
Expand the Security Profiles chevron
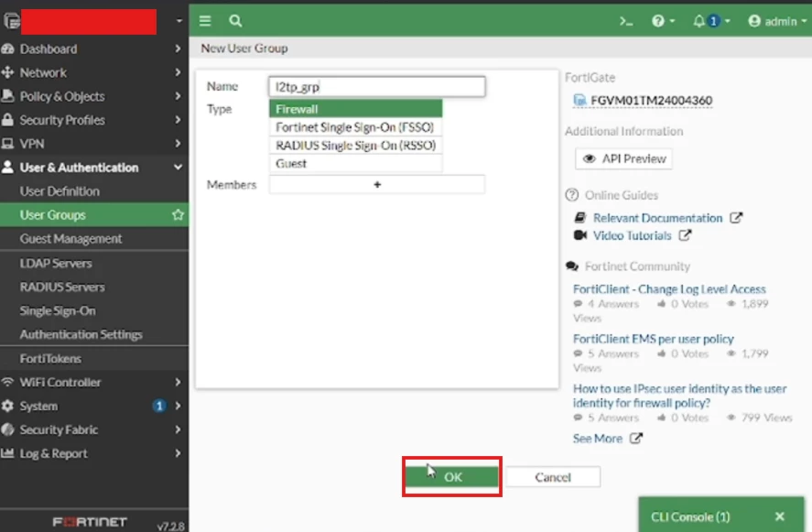(178, 120)
